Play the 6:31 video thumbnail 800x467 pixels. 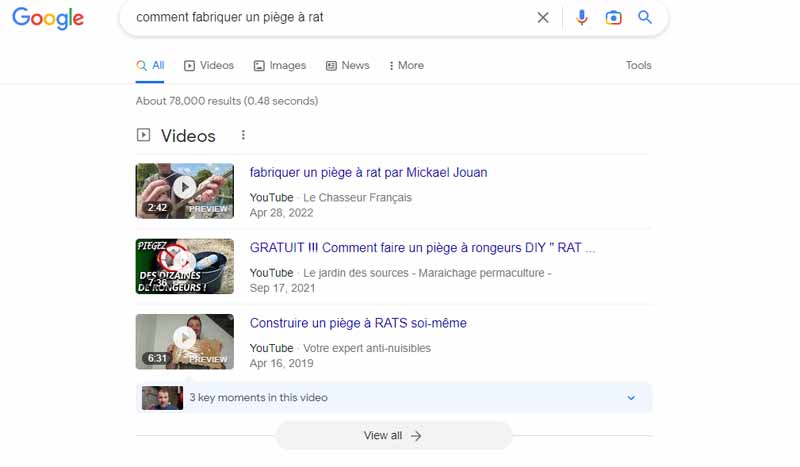[x=185, y=341]
